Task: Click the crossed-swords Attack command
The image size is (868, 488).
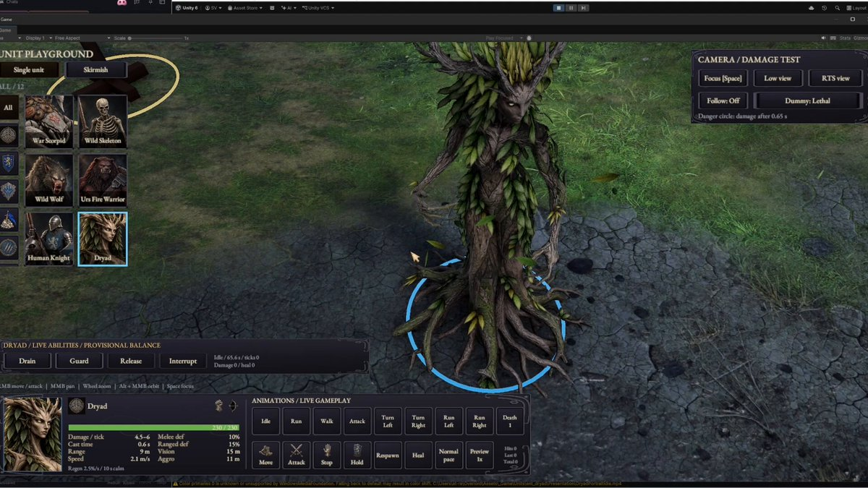Action: [x=297, y=455]
